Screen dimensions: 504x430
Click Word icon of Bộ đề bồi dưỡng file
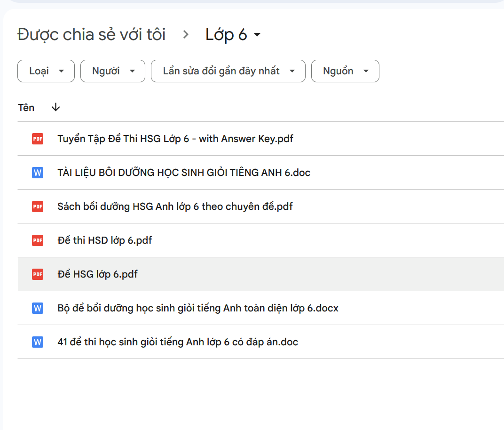coord(38,308)
